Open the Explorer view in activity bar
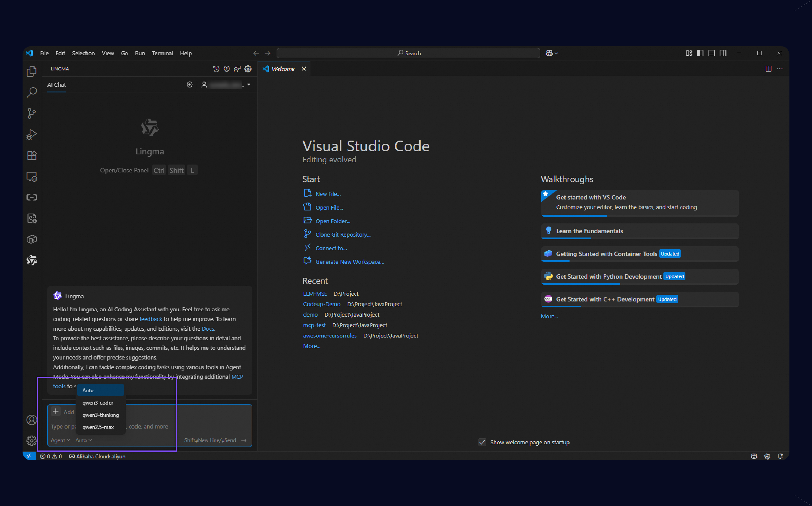Screen dimensions: 812x506 [x=32, y=71]
